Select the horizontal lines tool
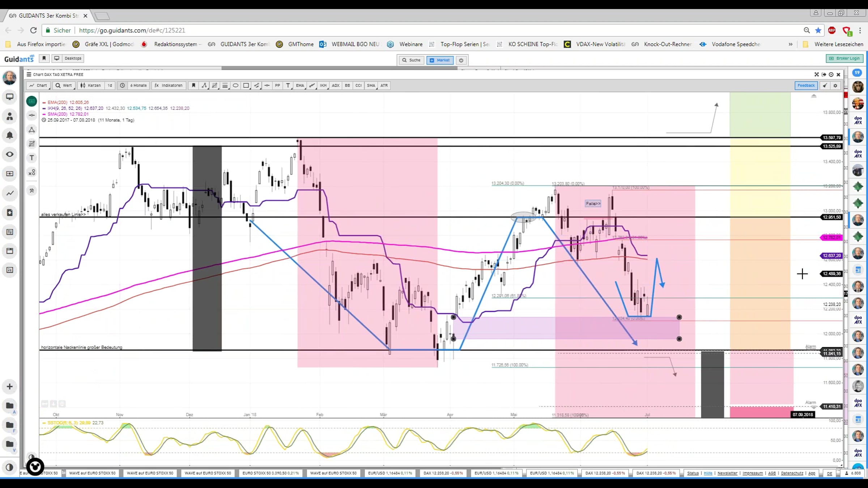Image resolution: width=868 pixels, height=488 pixels. point(225,85)
